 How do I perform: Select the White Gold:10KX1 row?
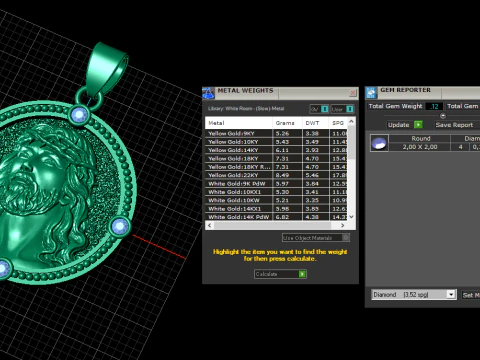point(277,192)
